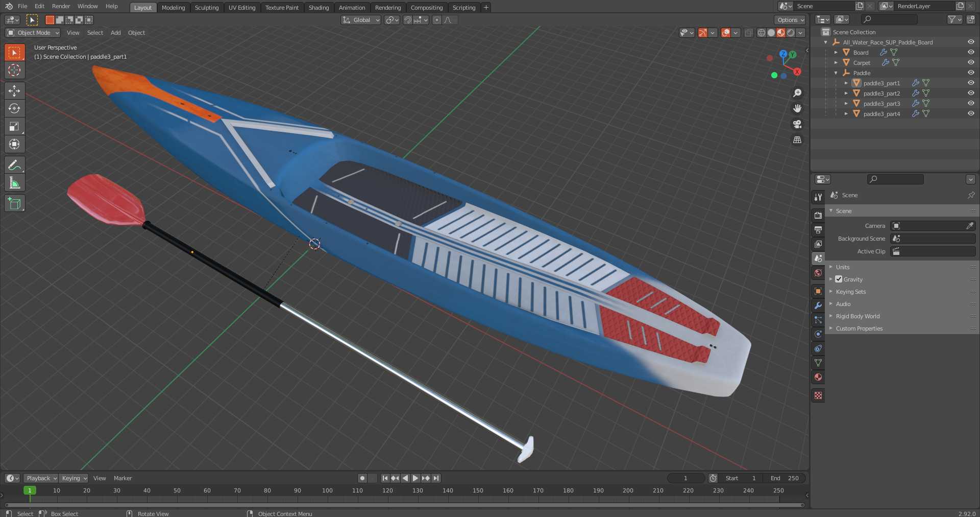The width and height of the screenshot is (980, 517).
Task: Toggle X-ray display in viewport header
Action: pos(748,33)
